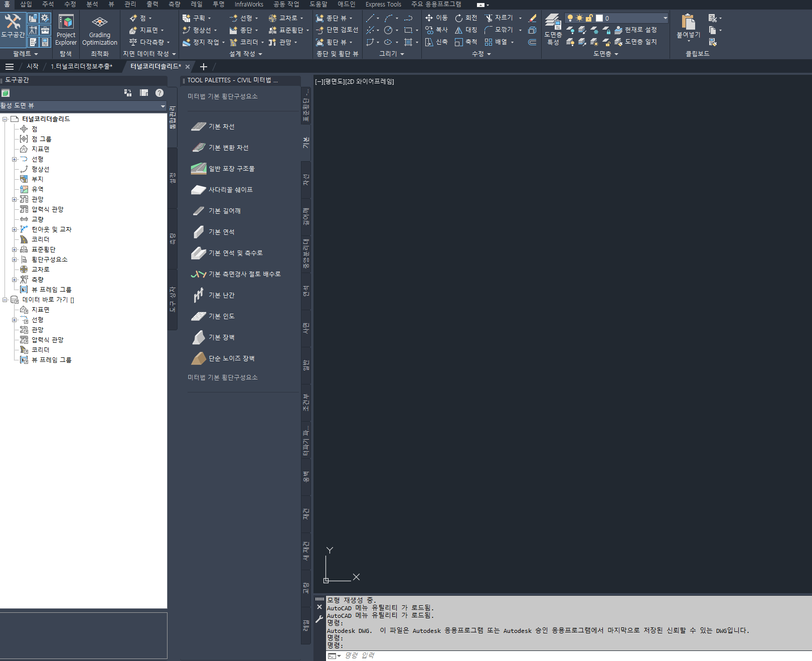This screenshot has height=661, width=812.
Task: Click the toolspace help question-mark icon
Action: click(x=159, y=93)
